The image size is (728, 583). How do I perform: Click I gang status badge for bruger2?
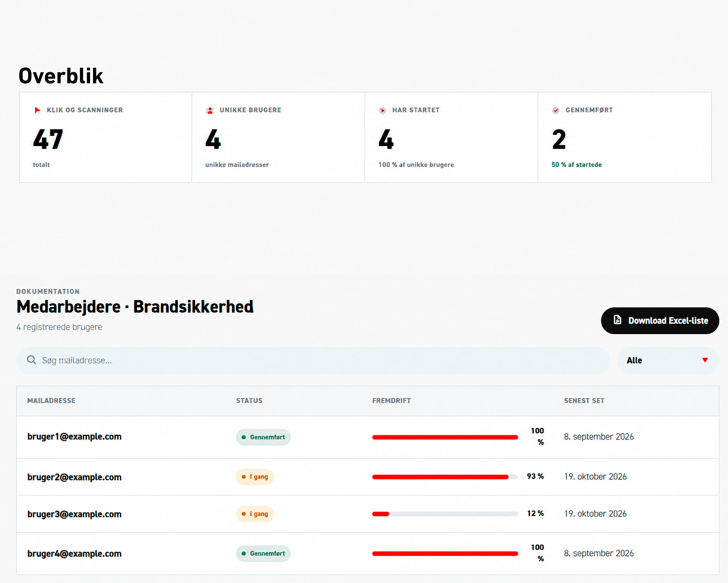point(255,477)
